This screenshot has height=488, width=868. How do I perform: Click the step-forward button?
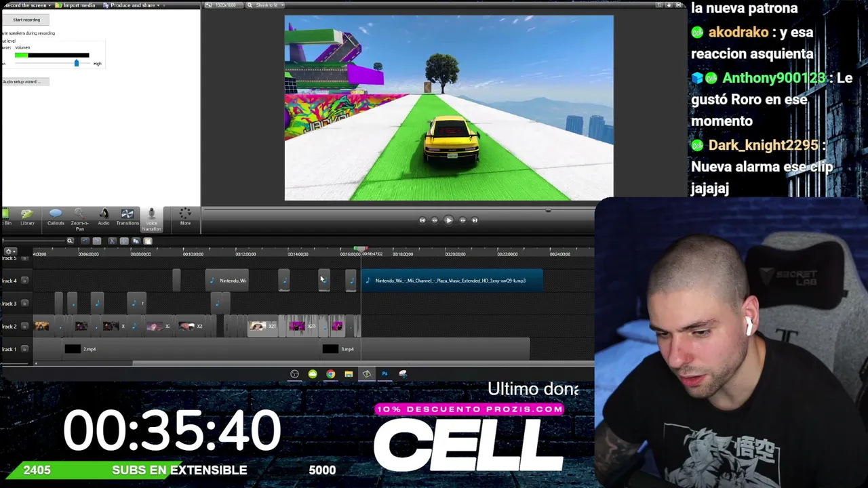462,220
